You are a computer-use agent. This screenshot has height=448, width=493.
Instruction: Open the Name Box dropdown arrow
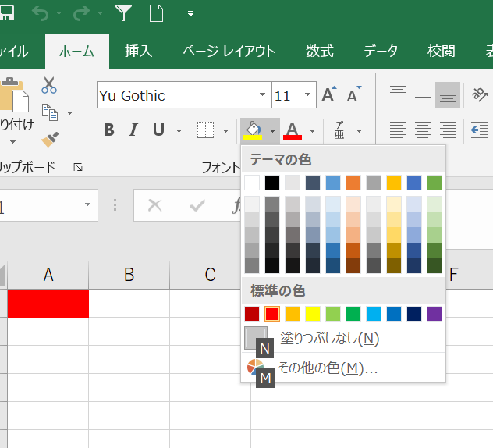click(x=87, y=204)
